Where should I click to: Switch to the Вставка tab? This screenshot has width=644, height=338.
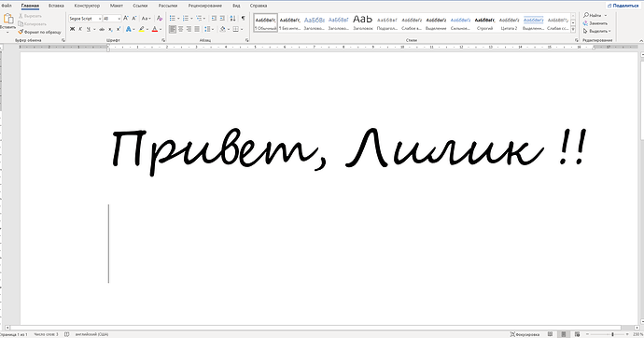(x=56, y=6)
